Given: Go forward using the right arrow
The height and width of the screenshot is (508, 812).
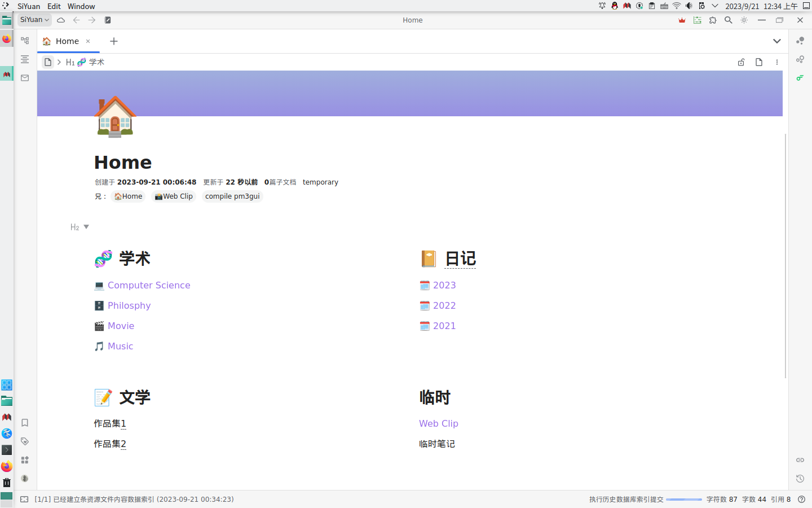Looking at the screenshot, I should tap(92, 20).
